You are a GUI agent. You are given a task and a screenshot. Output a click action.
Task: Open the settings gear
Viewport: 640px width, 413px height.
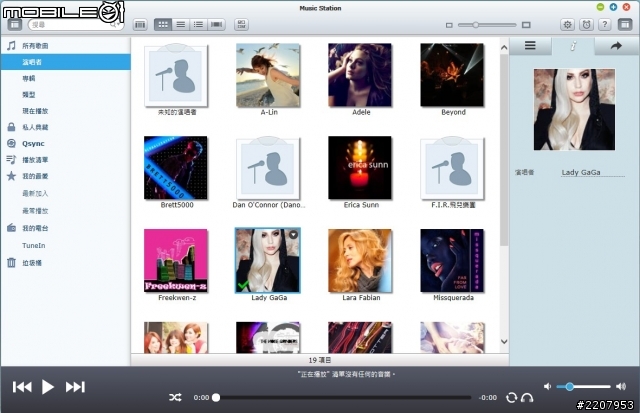pos(567,25)
